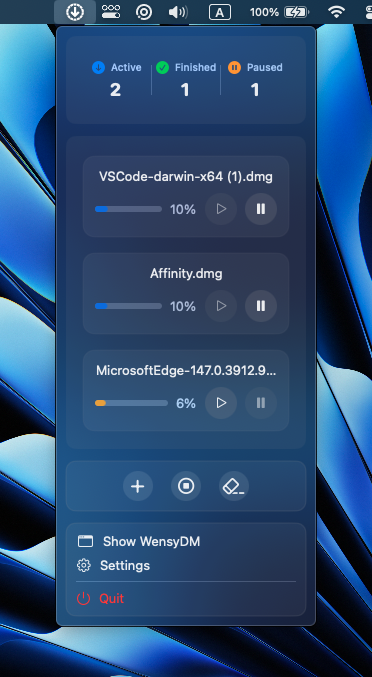Click the 6% label on MicrosoftEdge row
Screen dimensions: 372x677
tap(186, 403)
